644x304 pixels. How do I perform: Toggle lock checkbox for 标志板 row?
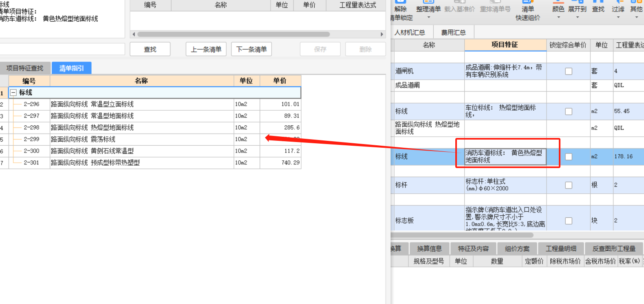(x=569, y=221)
